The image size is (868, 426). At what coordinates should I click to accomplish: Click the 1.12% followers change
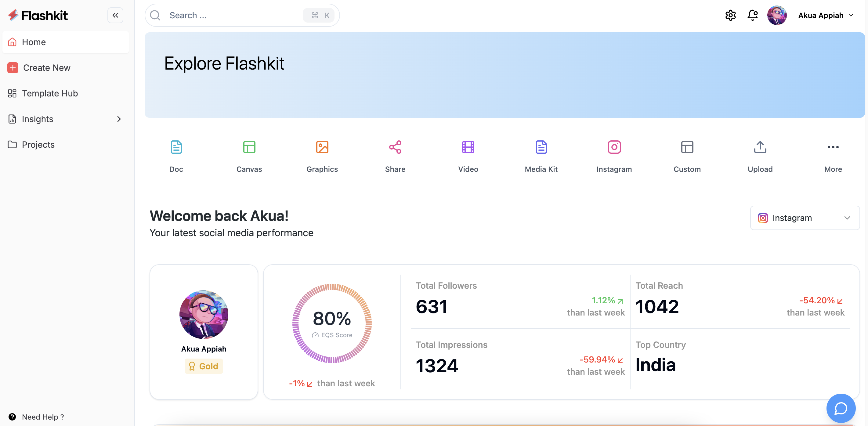click(607, 300)
